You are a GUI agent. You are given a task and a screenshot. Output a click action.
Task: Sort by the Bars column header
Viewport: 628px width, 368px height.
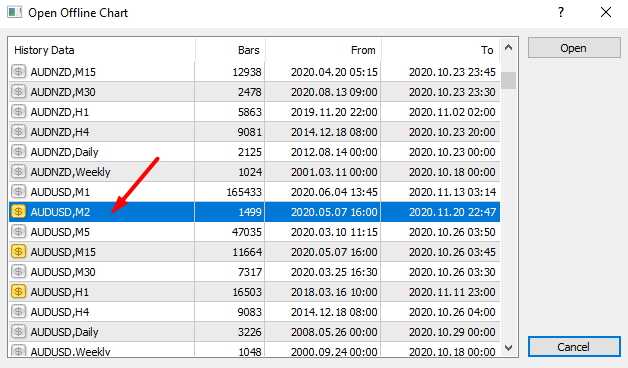pyautogui.click(x=230, y=50)
